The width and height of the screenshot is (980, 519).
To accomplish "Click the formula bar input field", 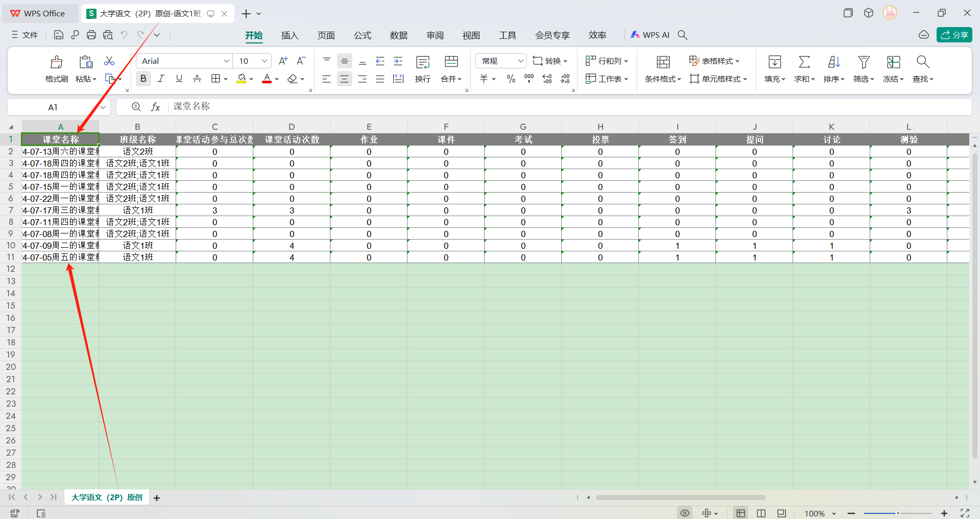I will click(x=562, y=107).
